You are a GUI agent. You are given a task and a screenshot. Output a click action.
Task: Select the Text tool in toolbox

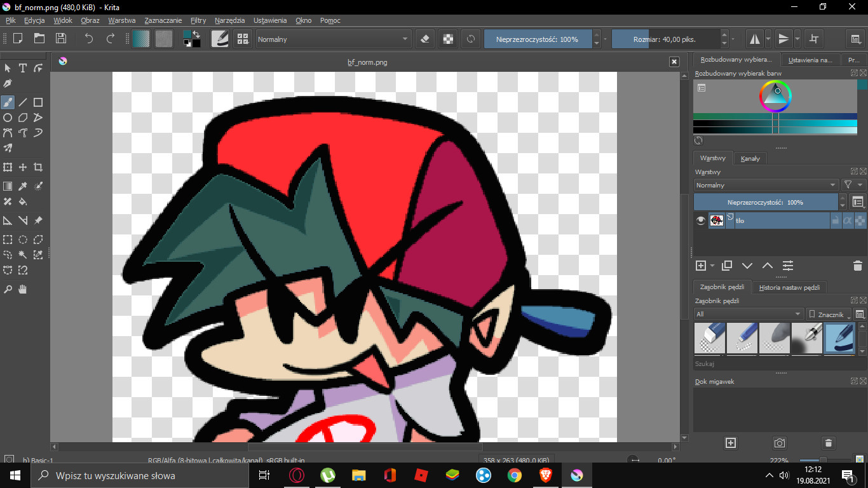pos(23,68)
